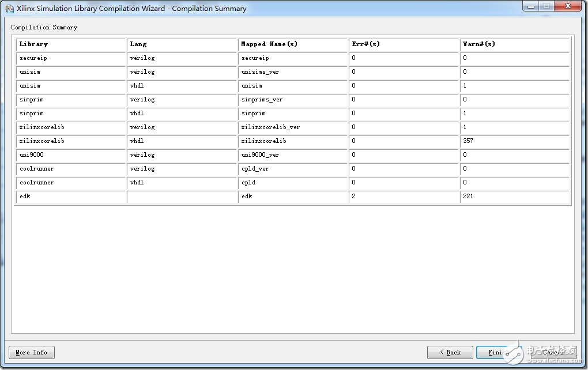
Task: Close the Compilation Wizard window
Action: [x=568, y=6]
